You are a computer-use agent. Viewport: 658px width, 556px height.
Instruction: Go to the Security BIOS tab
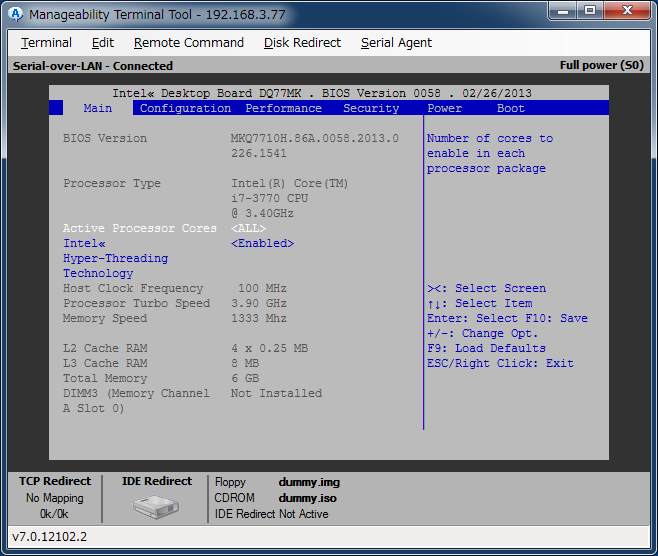point(371,108)
